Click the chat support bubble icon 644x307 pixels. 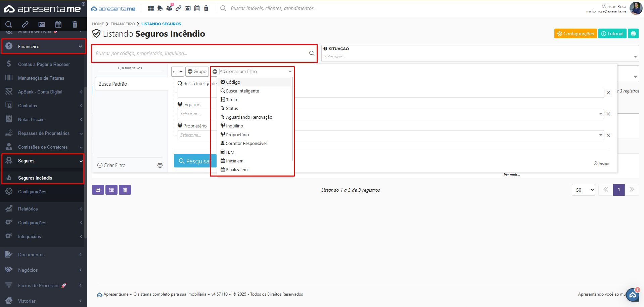point(633,295)
